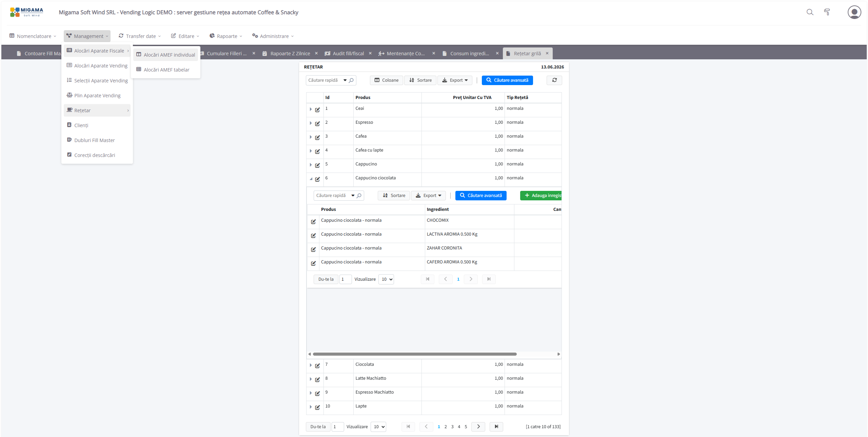Click main Căutare avansată button

[x=507, y=80]
